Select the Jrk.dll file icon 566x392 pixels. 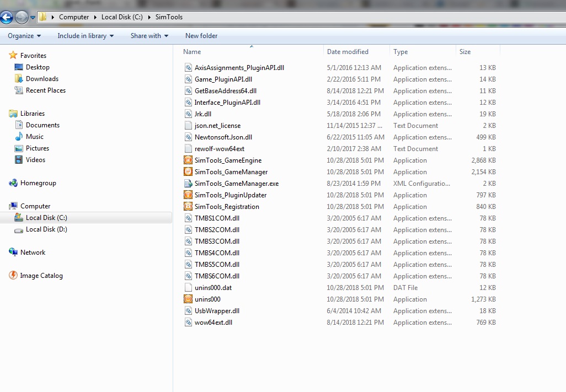188,114
